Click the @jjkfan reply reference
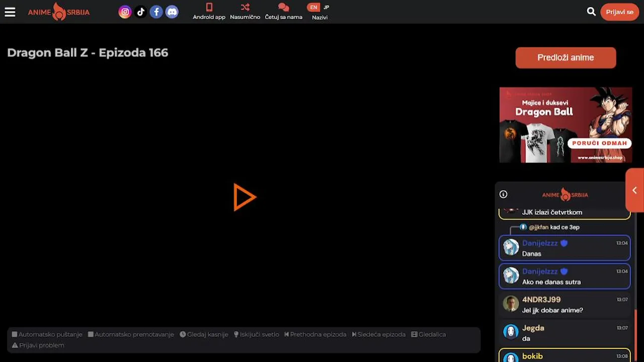Viewport: 644px width, 362px height. coord(538,227)
